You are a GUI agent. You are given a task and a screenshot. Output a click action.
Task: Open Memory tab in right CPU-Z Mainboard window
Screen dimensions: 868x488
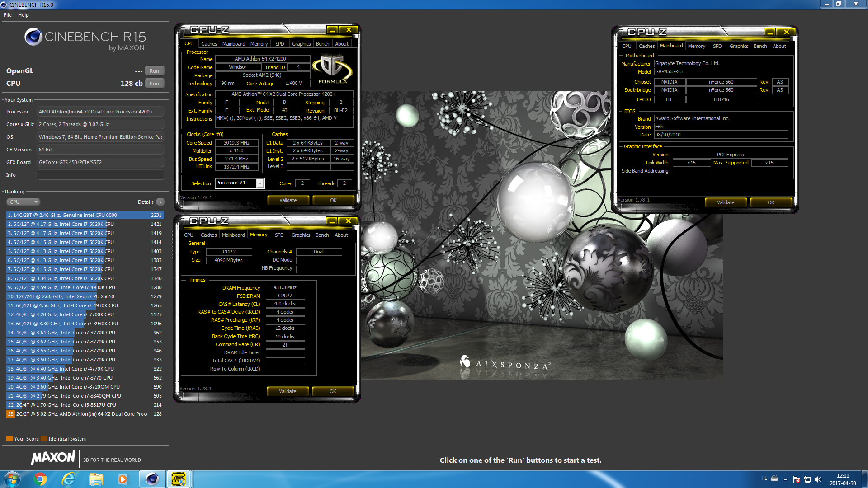coord(697,46)
